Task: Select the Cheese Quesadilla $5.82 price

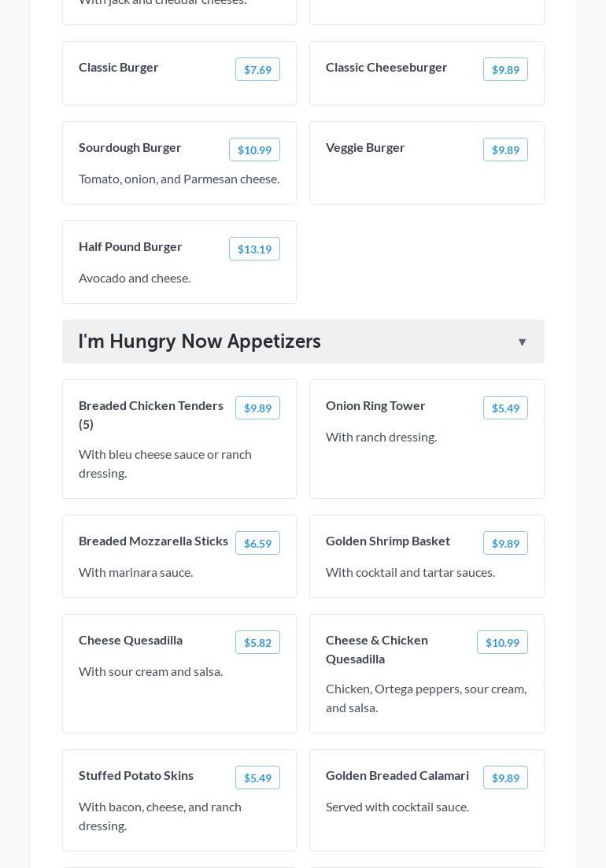Action: [x=257, y=642]
